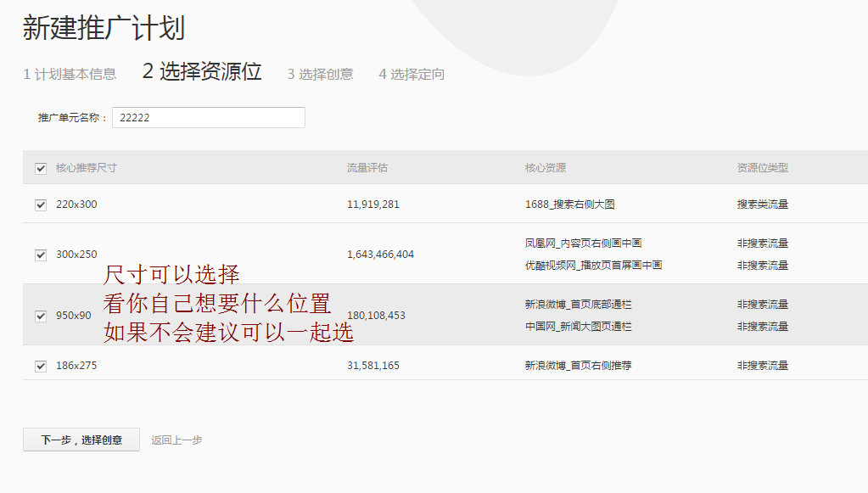Select the 中国网_新闻大图页通栏 resource
The height and width of the screenshot is (493, 868).
578,327
